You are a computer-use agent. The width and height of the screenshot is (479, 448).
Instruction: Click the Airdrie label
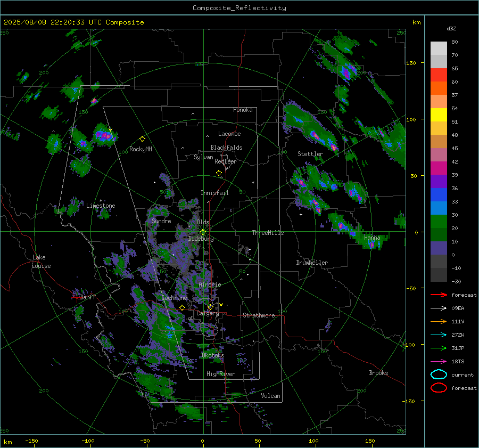coord(210,284)
